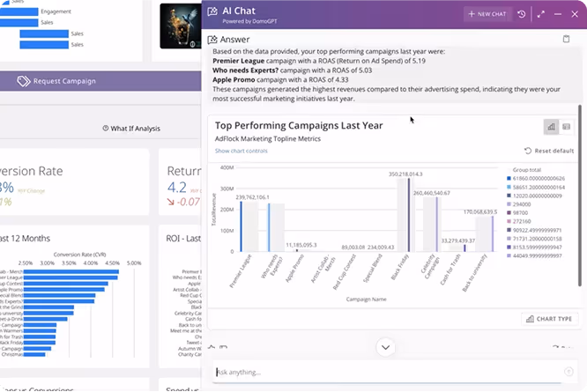Click the thumbs-up feedback icon
This screenshot has width=587, height=392.
(212, 347)
